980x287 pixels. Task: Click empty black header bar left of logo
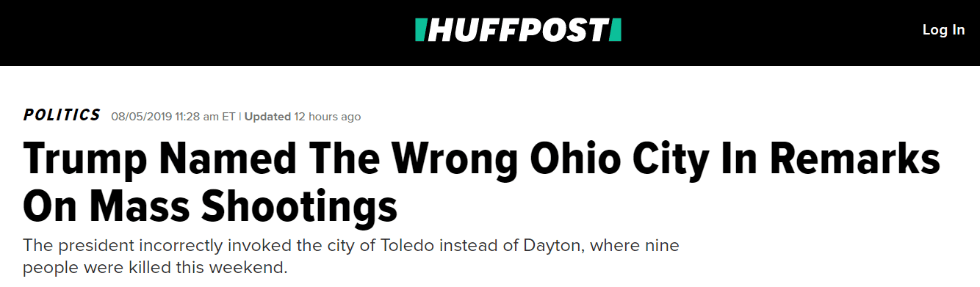tap(206, 32)
